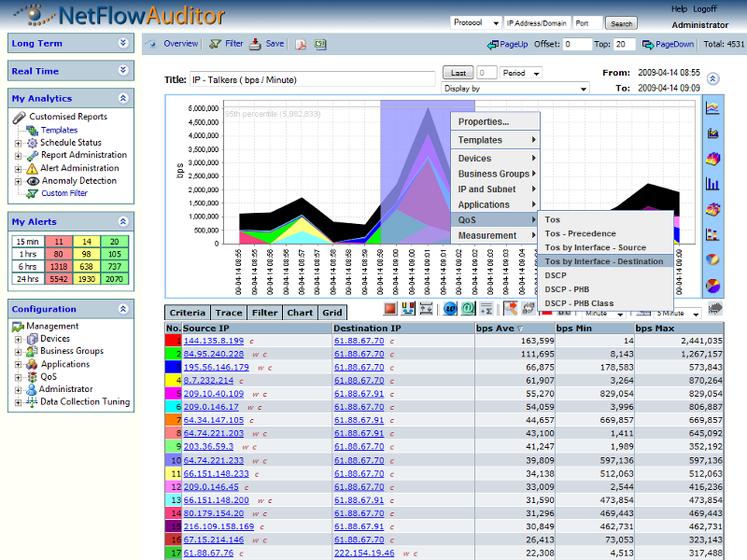
Task: Select the 3D pie chart icon
Action: pyautogui.click(x=712, y=259)
